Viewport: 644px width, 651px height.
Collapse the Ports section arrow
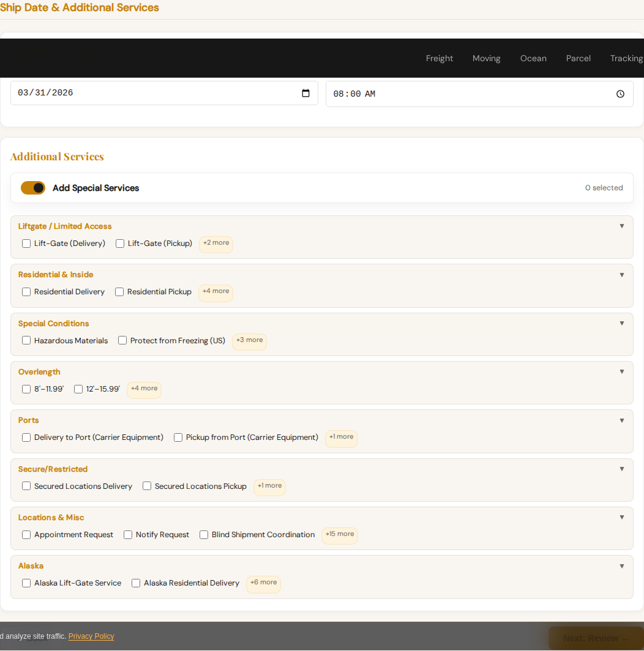[x=621, y=420]
